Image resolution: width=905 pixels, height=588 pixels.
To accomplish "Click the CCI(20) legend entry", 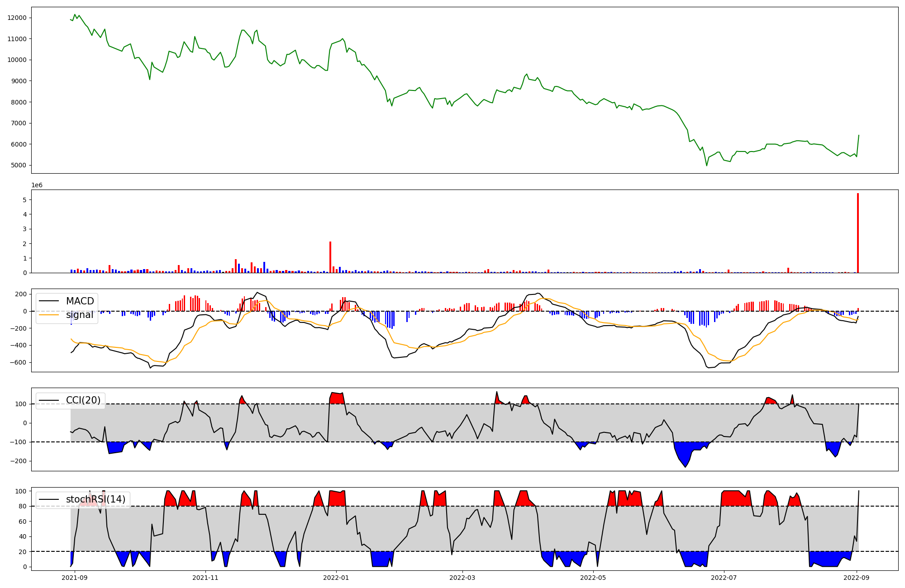I will pyautogui.click(x=83, y=400).
